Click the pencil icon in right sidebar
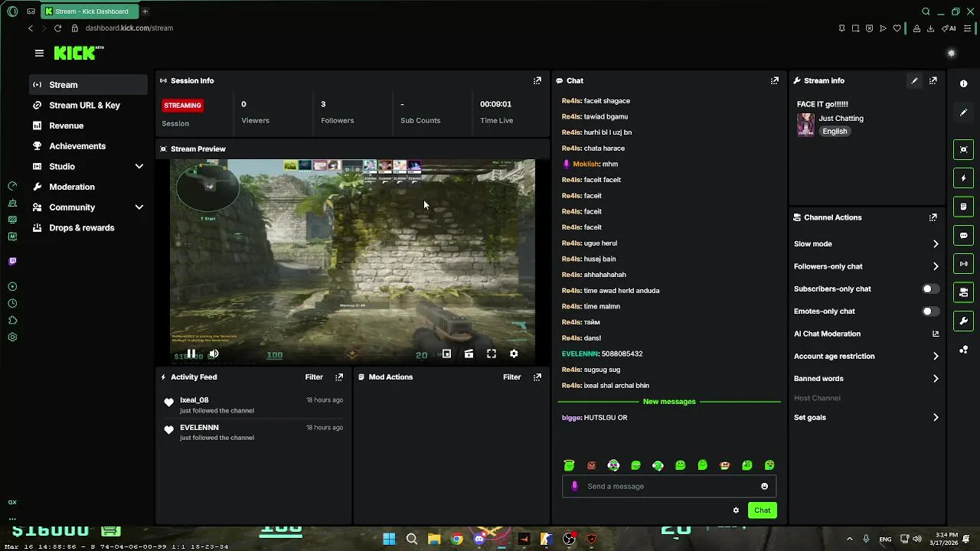Viewport: 980px width, 551px height. tap(963, 112)
